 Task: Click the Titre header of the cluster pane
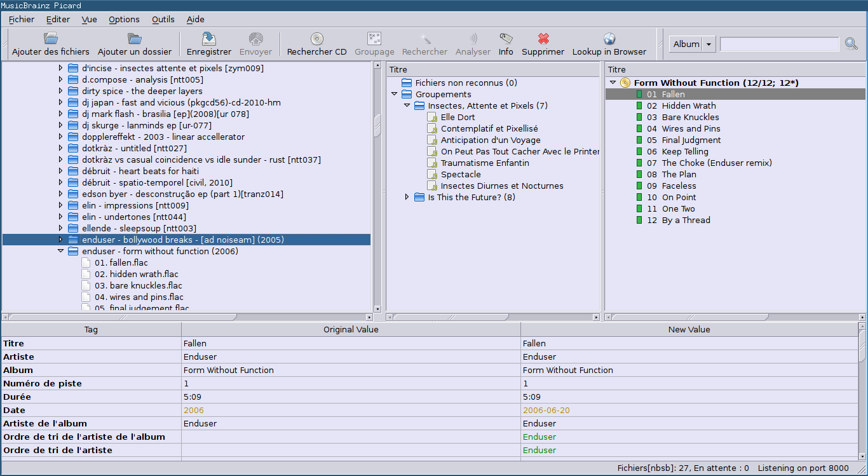pos(493,69)
